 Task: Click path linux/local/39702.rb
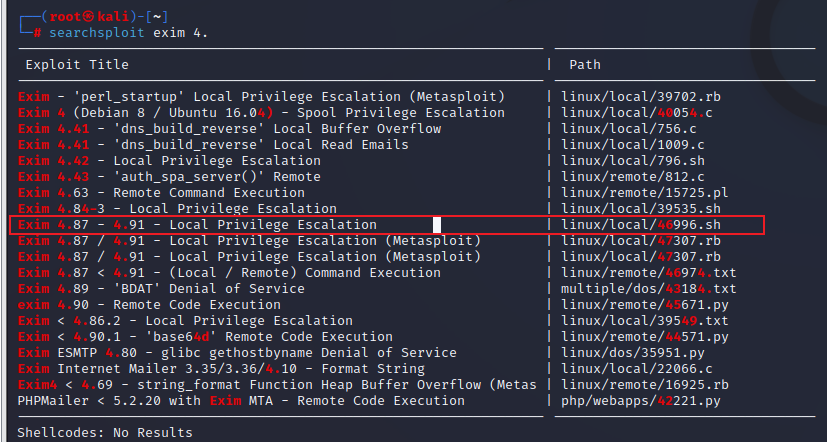(x=641, y=97)
